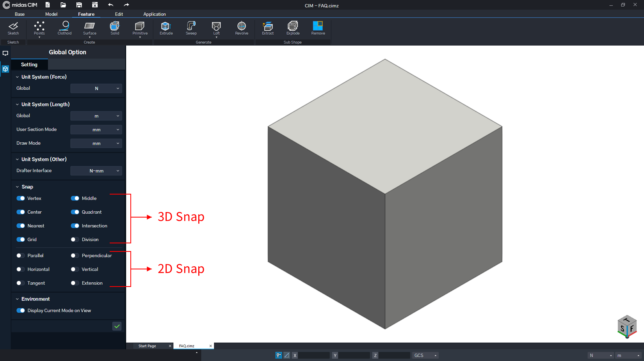Switch to the Model ribbon tab
This screenshot has width=644, height=361.
coord(51,14)
